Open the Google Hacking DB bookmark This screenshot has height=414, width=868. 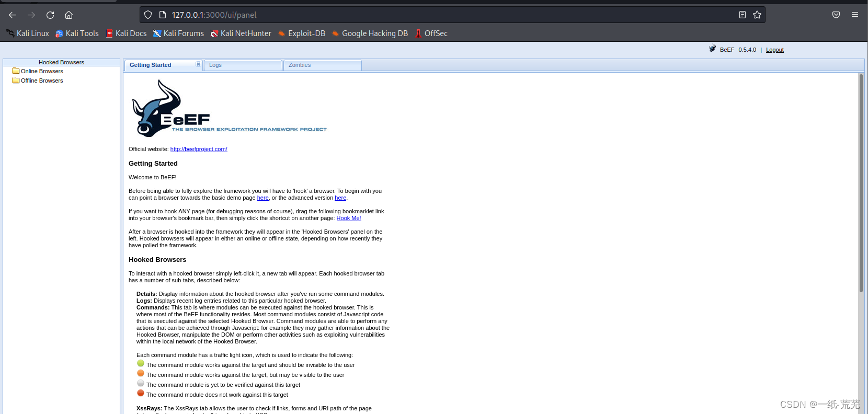coord(370,33)
